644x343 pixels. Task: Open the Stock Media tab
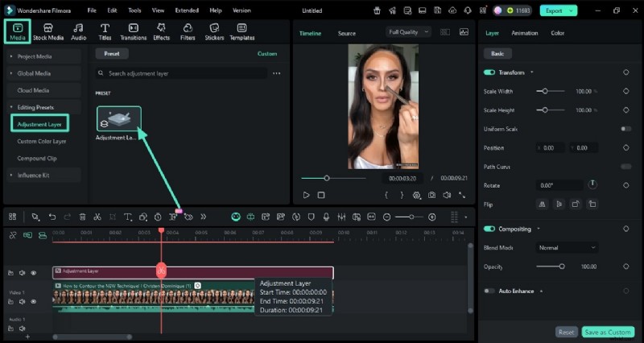point(48,31)
